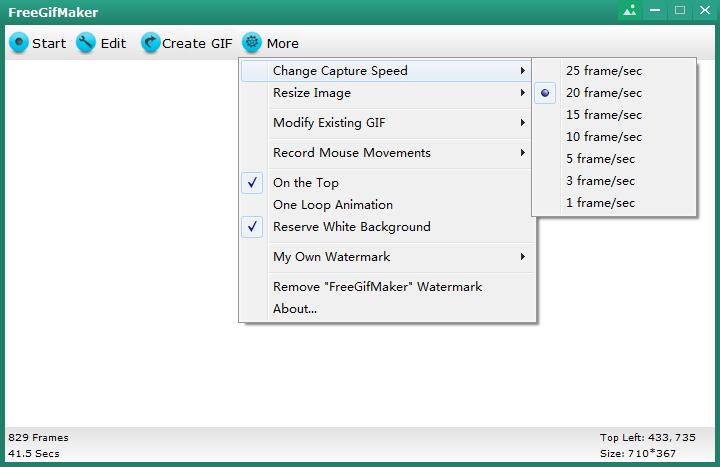Choose Remove "FreeGifMaker" Watermark

[386, 287]
